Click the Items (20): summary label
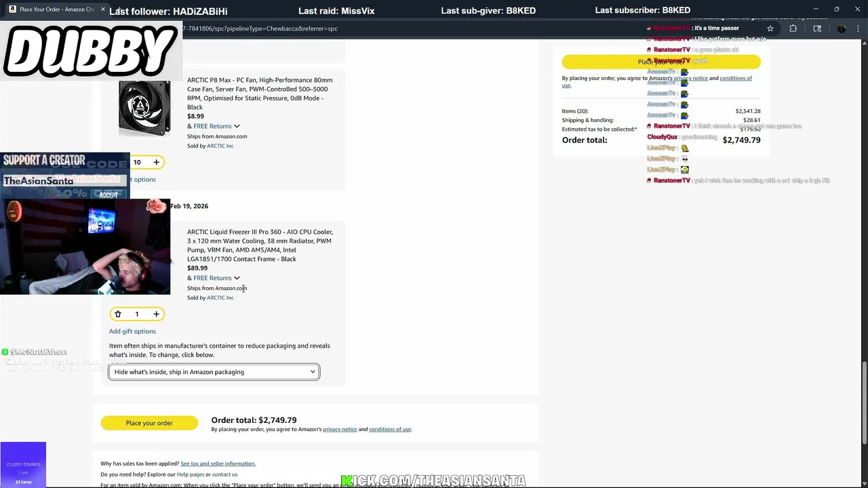This screenshot has width=868, height=488. click(x=575, y=111)
